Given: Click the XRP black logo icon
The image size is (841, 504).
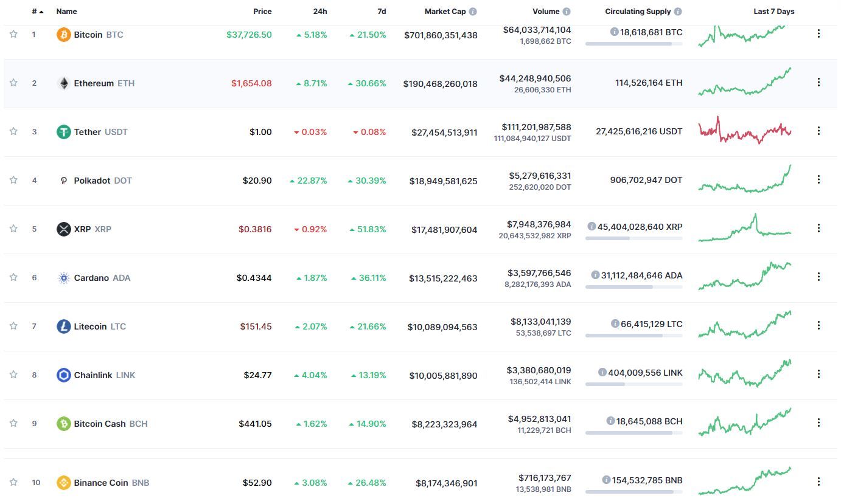Looking at the screenshot, I should coord(63,229).
